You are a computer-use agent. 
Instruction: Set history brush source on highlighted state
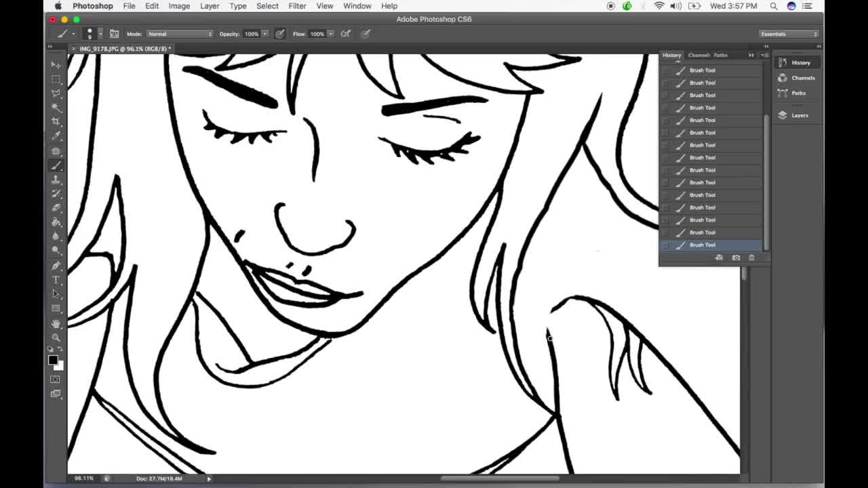(665, 245)
